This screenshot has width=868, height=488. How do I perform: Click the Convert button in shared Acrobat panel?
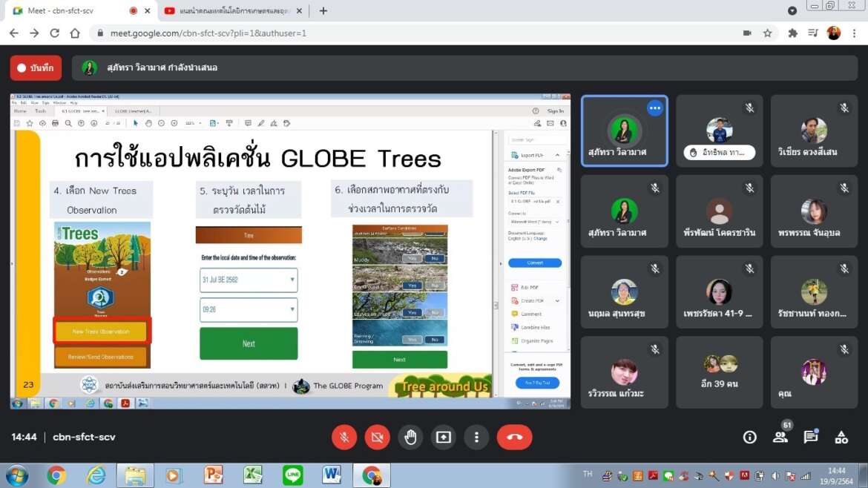pyautogui.click(x=535, y=263)
